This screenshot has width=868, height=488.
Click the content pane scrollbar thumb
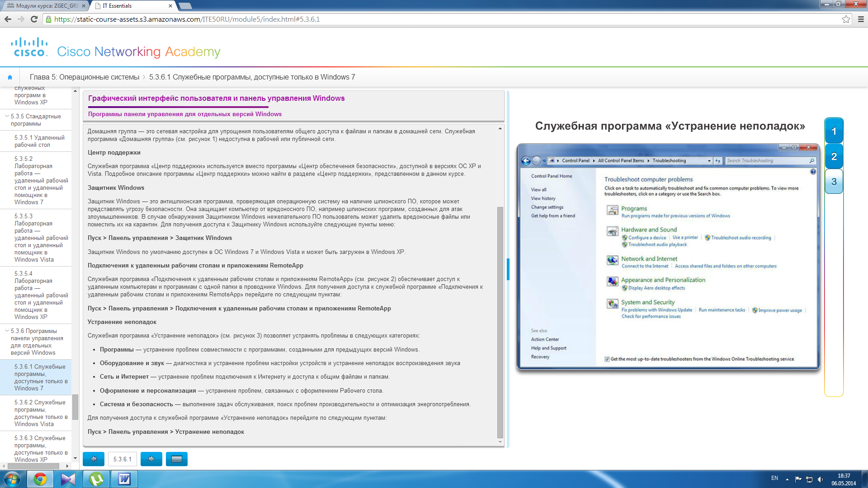[500, 323]
